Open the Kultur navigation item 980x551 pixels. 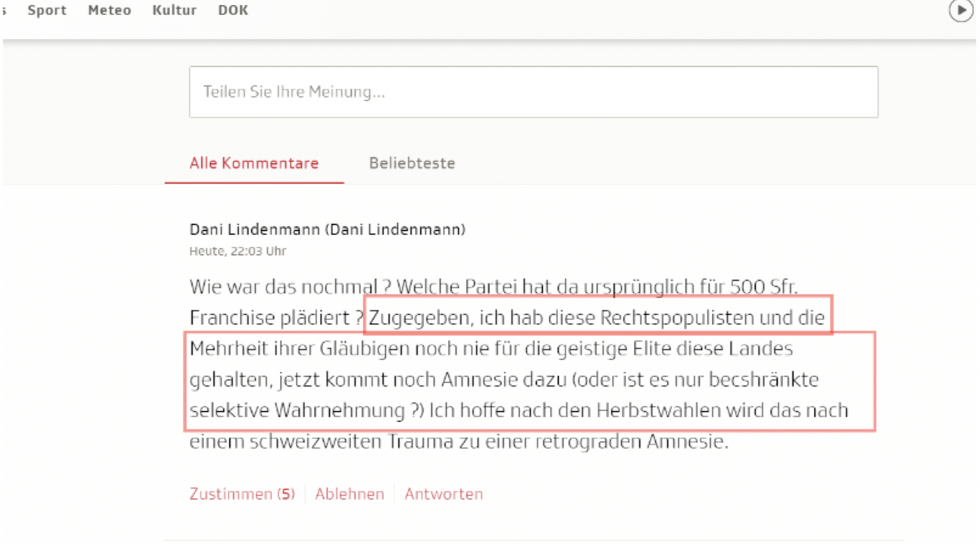click(x=174, y=11)
